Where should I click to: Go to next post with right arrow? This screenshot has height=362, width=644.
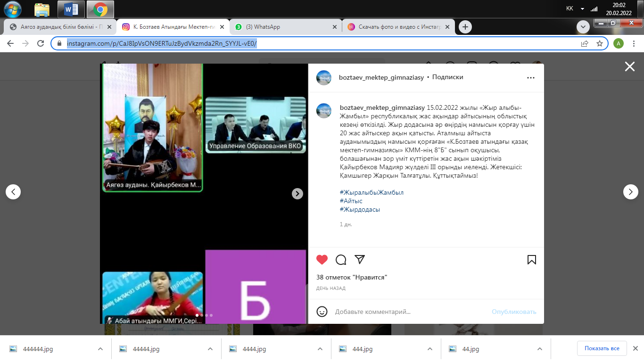click(x=630, y=192)
